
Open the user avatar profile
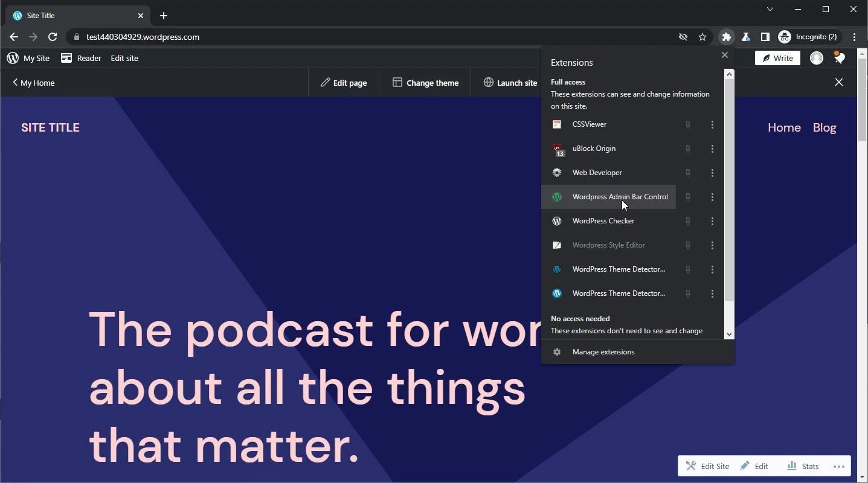click(817, 58)
